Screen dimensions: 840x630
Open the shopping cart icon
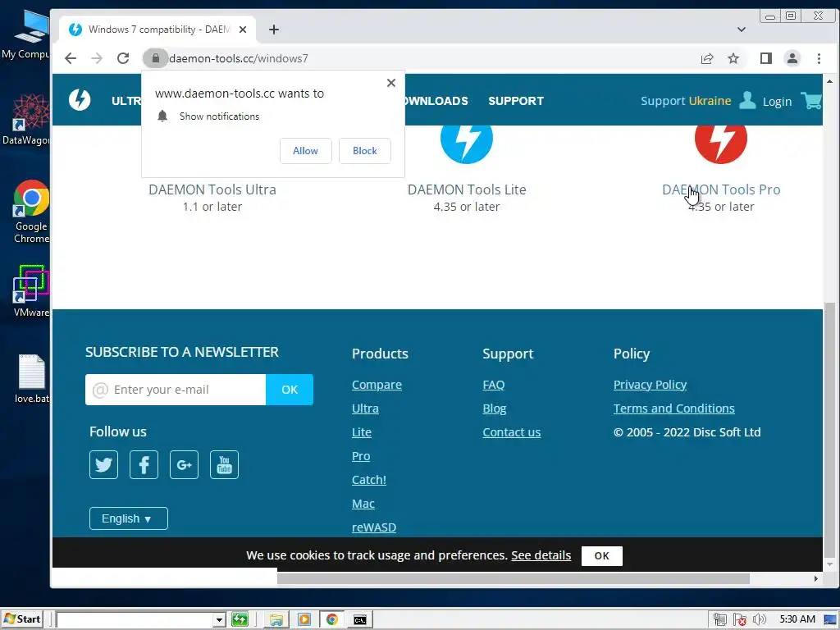click(811, 100)
